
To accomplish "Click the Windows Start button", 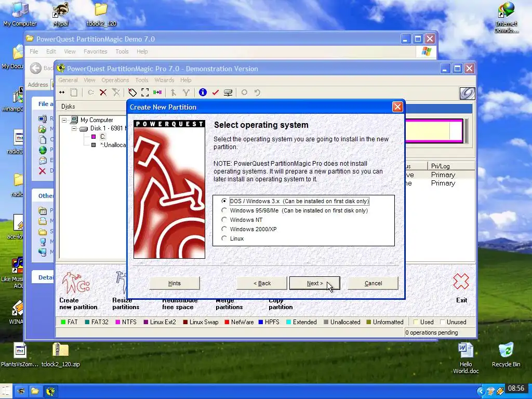I will click(x=6, y=391).
